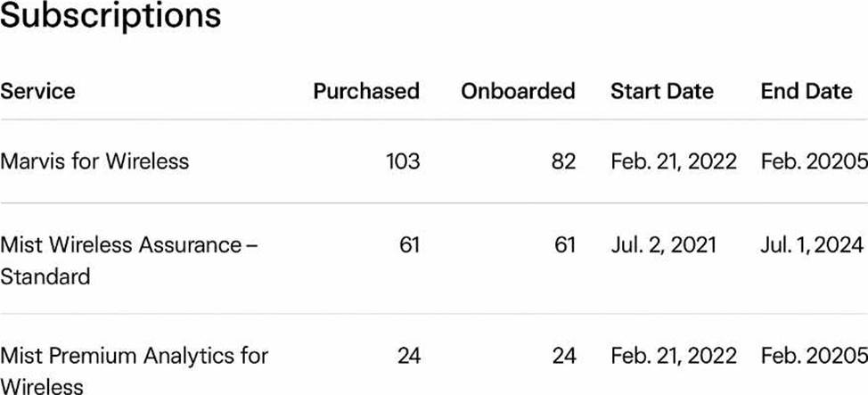Sort by the Start Date column header
Viewport: 868px width, 395px height.
tap(662, 91)
